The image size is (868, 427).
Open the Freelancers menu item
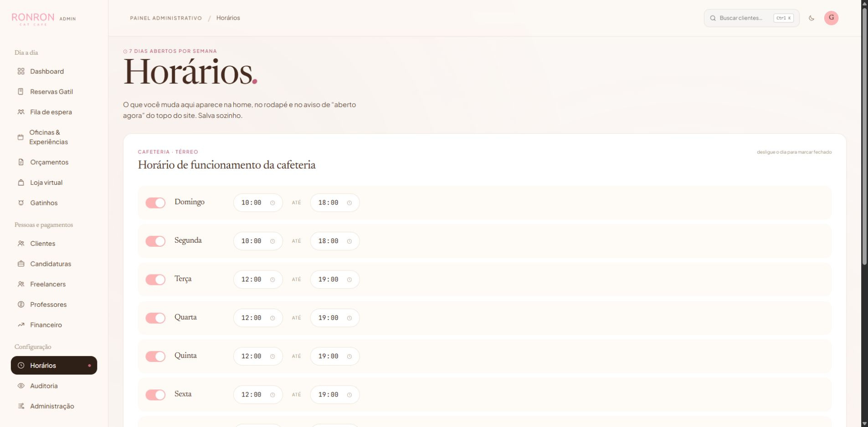(54, 284)
